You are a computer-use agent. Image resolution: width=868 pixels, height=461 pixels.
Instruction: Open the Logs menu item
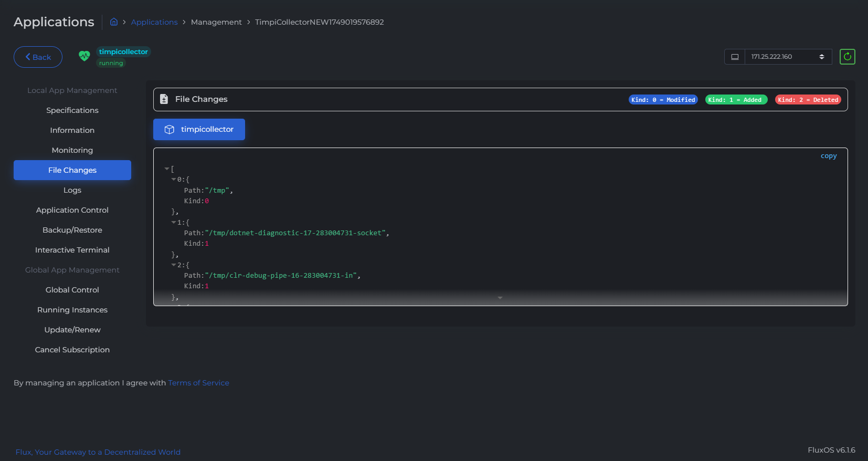72,190
